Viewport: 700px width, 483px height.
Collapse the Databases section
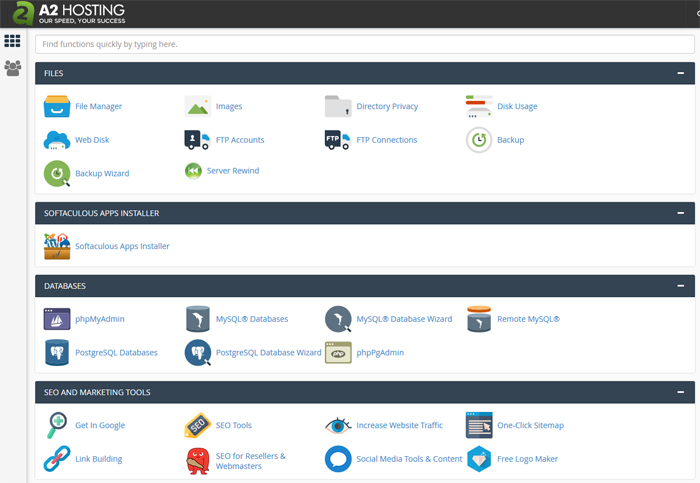point(680,286)
